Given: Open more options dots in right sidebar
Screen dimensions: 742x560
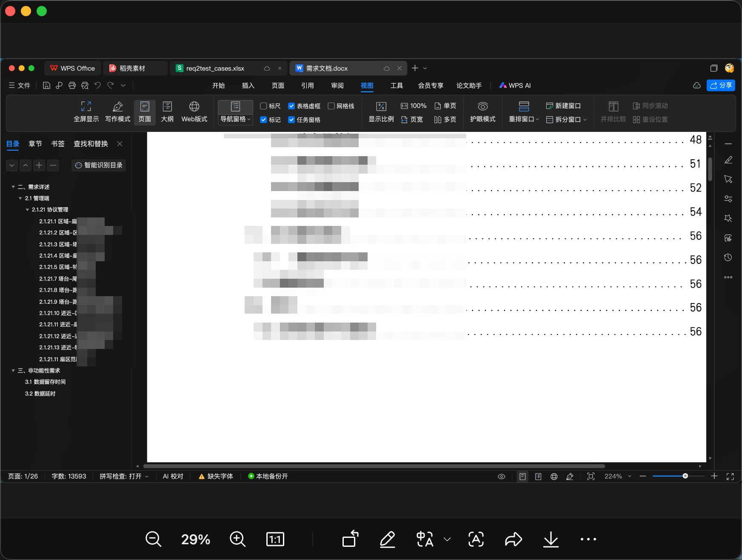Looking at the screenshot, I should tap(728, 277).
